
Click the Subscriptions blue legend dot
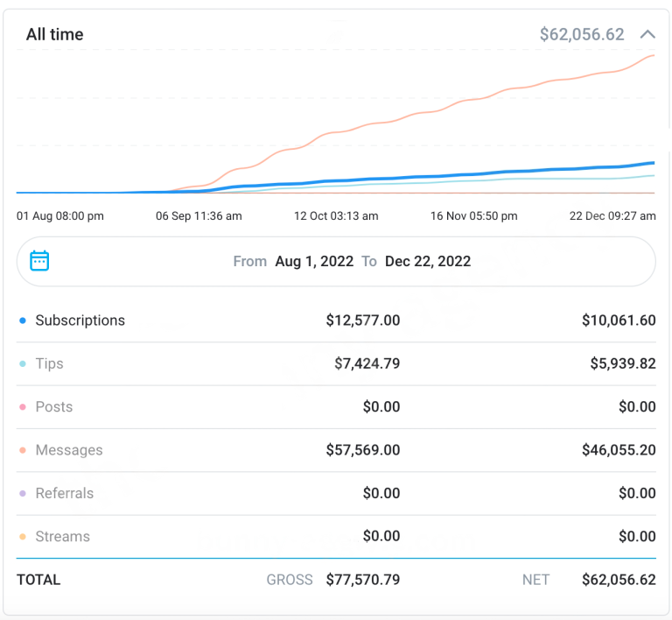[x=23, y=321]
